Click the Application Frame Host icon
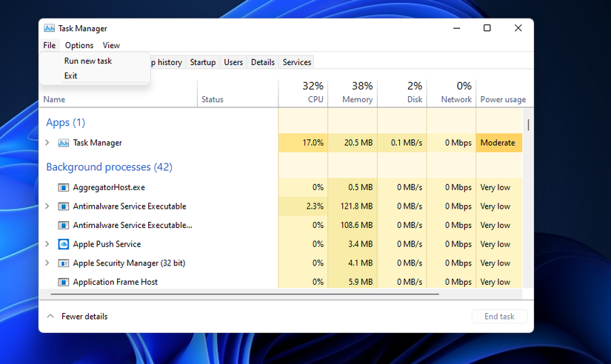This screenshot has width=611, height=364. [x=64, y=282]
